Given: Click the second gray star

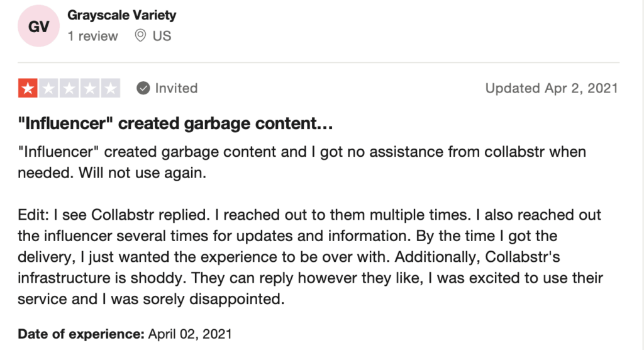Looking at the screenshot, I should coord(48,88).
